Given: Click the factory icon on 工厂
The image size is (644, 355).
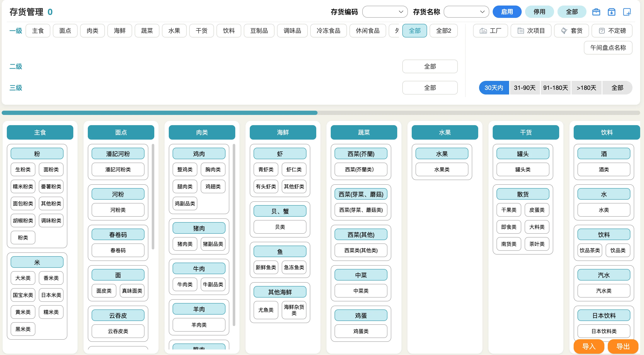Looking at the screenshot, I should (x=483, y=31).
